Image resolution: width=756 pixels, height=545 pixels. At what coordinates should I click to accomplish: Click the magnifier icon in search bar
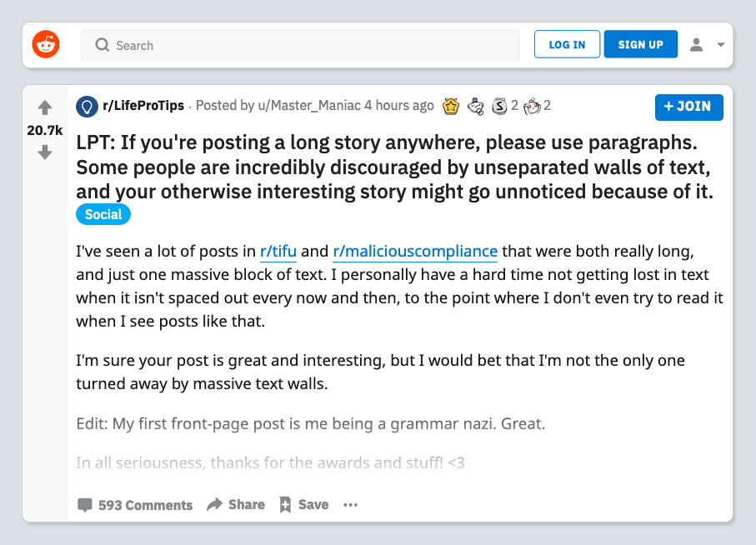pos(103,45)
